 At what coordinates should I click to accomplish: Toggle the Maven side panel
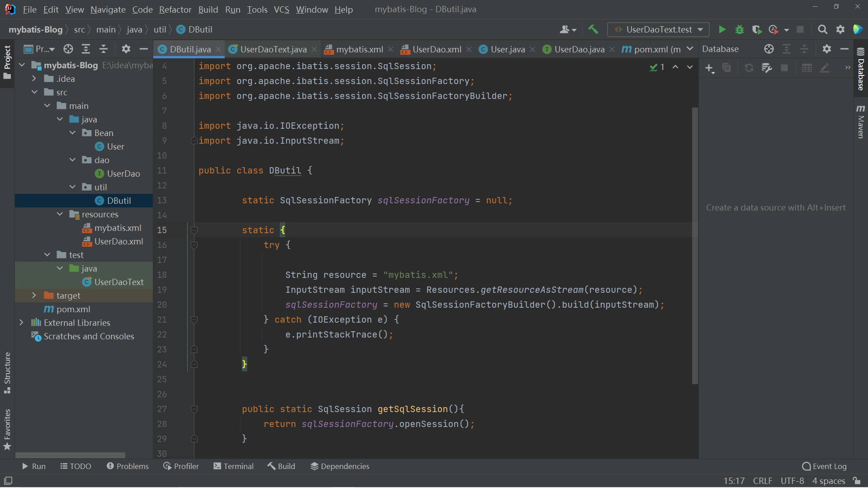tap(861, 122)
